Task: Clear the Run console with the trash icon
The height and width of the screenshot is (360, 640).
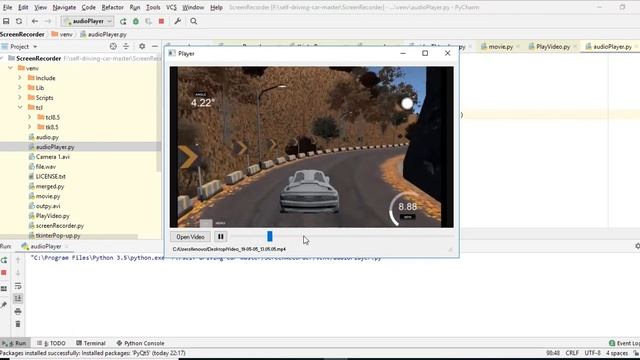Action: pyautogui.click(x=18, y=324)
